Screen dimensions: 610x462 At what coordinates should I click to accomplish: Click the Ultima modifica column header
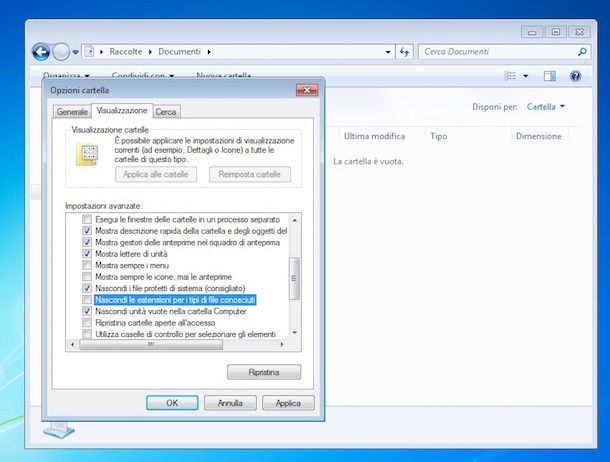click(x=374, y=136)
